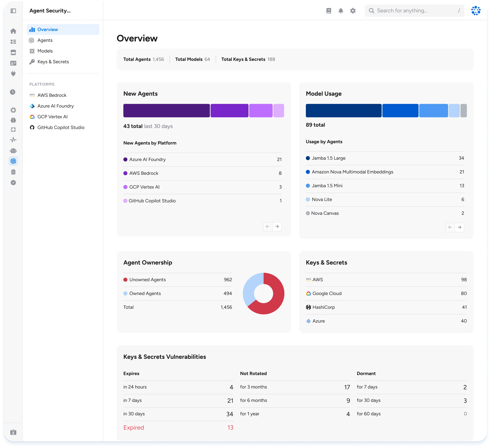Select GitHub Copilot Studio under Platforms
The image size is (491, 448).
(61, 127)
